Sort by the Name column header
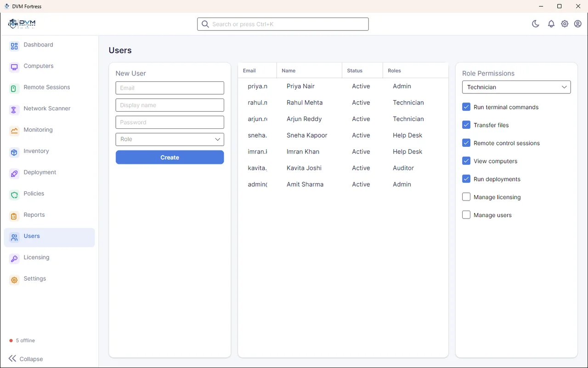The image size is (588, 368). (310, 70)
